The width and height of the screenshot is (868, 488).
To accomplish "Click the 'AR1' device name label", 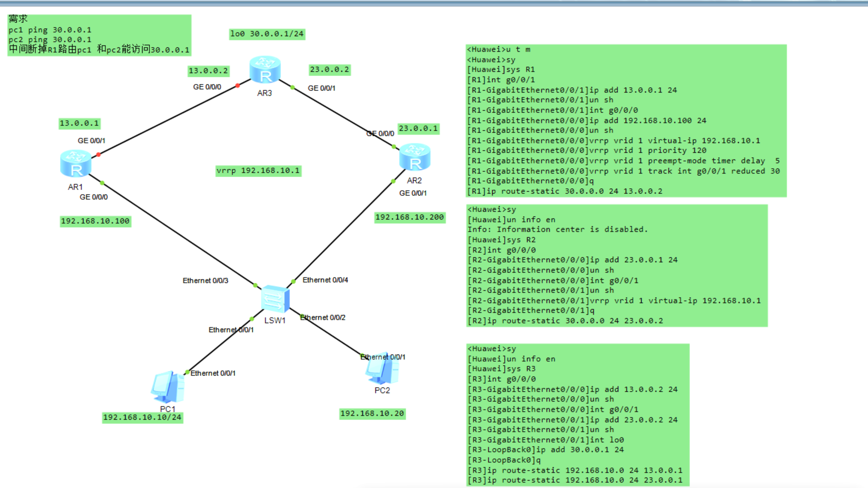I will (75, 187).
